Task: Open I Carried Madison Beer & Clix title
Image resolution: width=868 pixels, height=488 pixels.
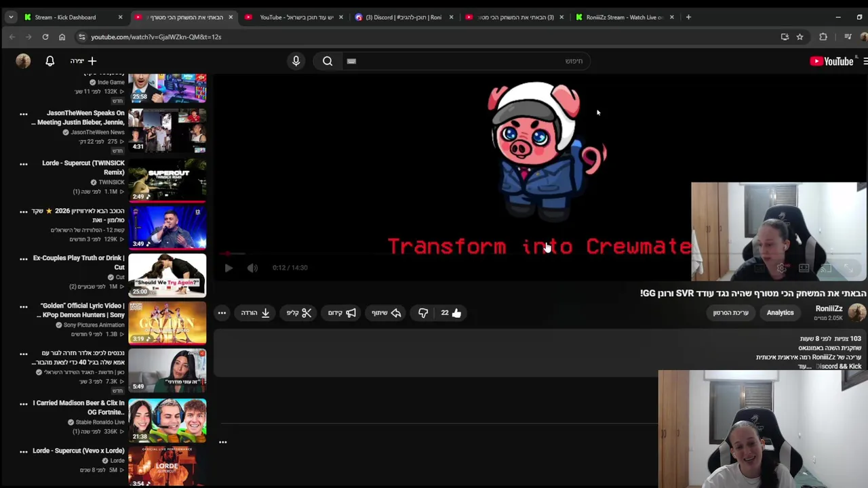Action: click(x=79, y=407)
